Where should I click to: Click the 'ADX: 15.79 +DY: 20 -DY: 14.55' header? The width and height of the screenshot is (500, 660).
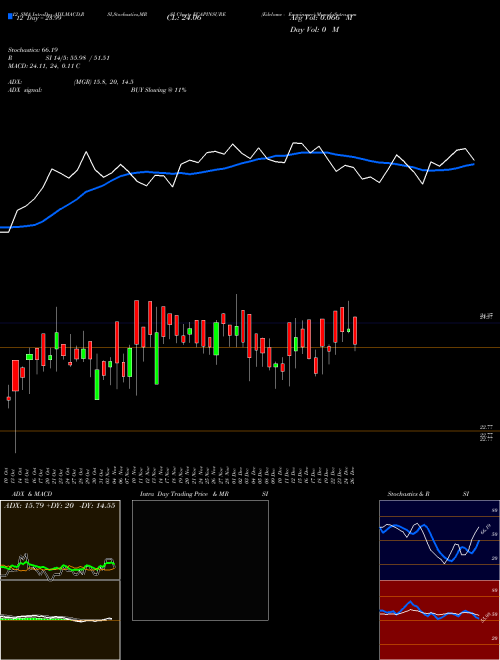[59, 506]
